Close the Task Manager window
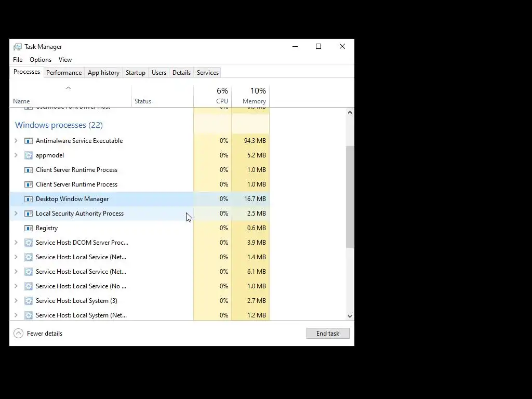 click(x=342, y=46)
